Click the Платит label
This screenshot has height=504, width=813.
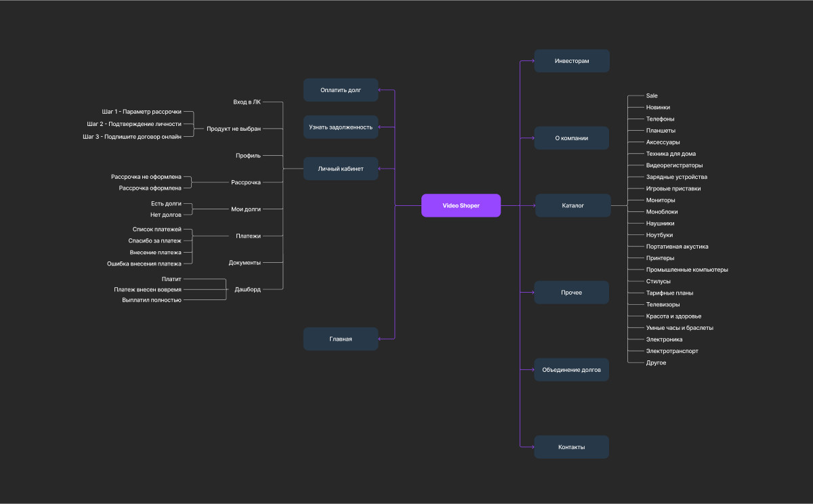click(x=171, y=278)
